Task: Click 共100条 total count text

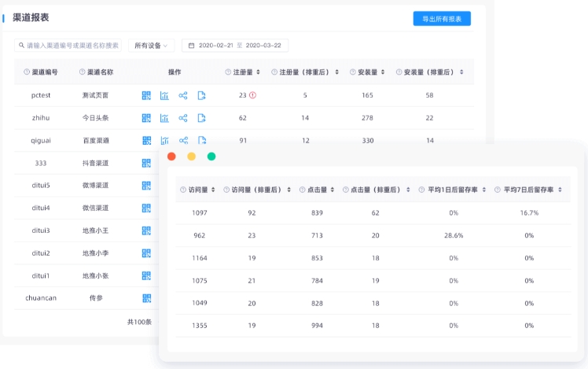Action: pyautogui.click(x=139, y=322)
